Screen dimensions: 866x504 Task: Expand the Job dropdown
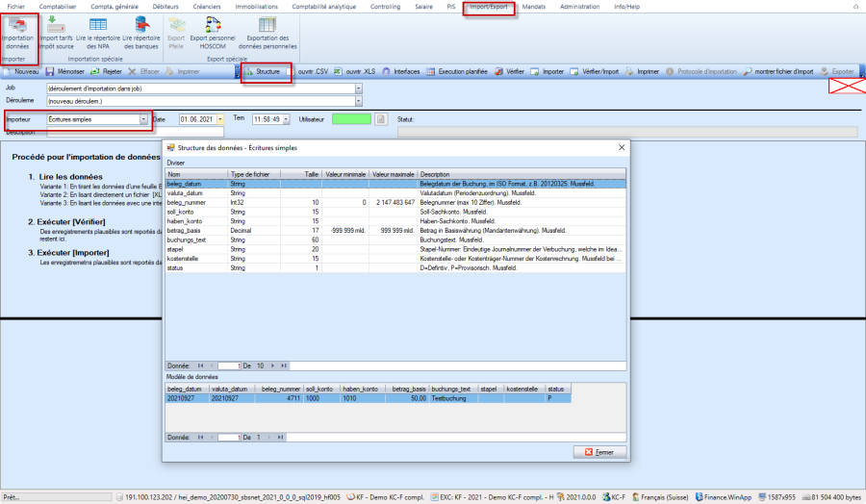pos(359,88)
